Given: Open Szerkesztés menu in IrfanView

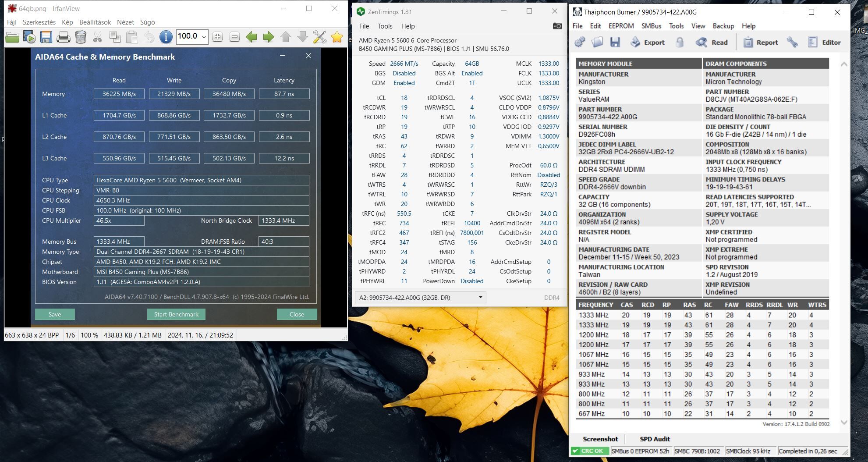Looking at the screenshot, I should coord(39,22).
